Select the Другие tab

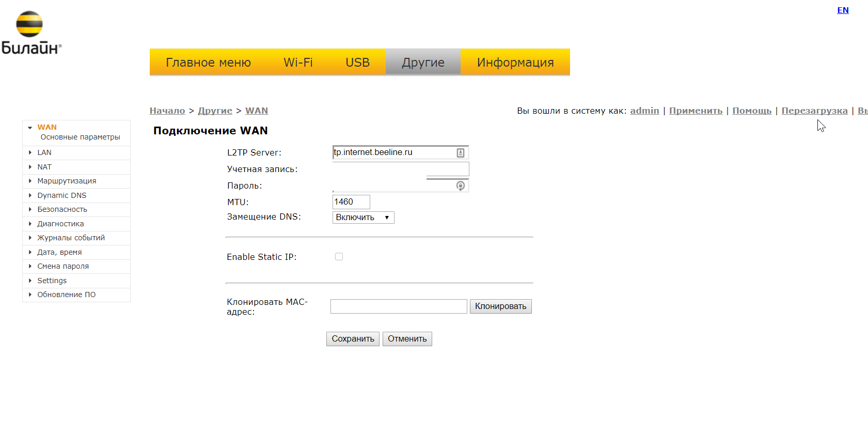(x=423, y=62)
